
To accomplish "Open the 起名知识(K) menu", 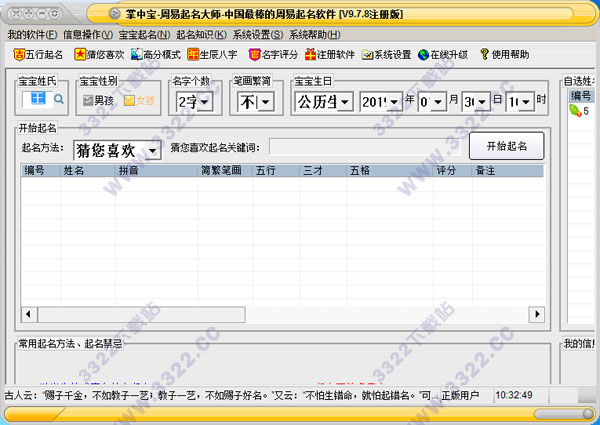I will [201, 35].
